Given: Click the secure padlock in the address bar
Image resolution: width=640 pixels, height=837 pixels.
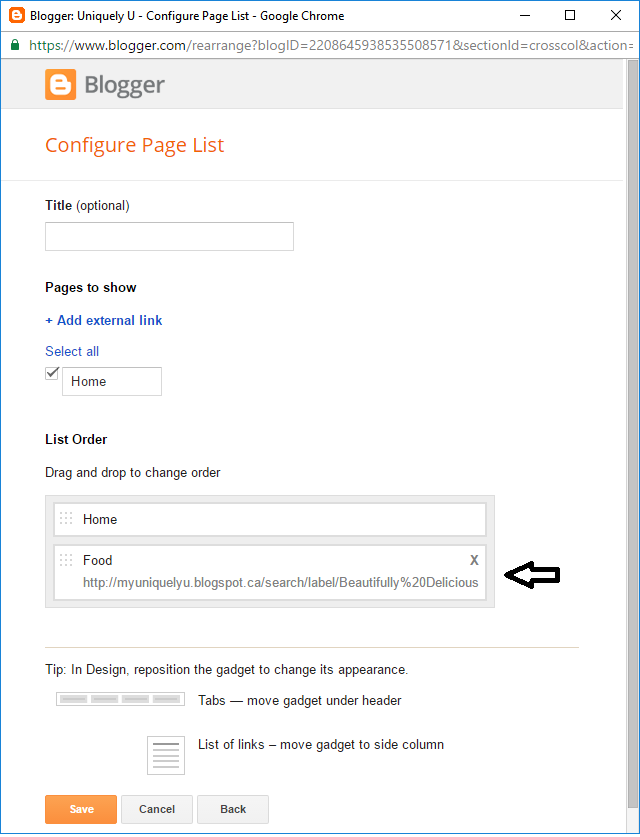Looking at the screenshot, I should click(14, 45).
